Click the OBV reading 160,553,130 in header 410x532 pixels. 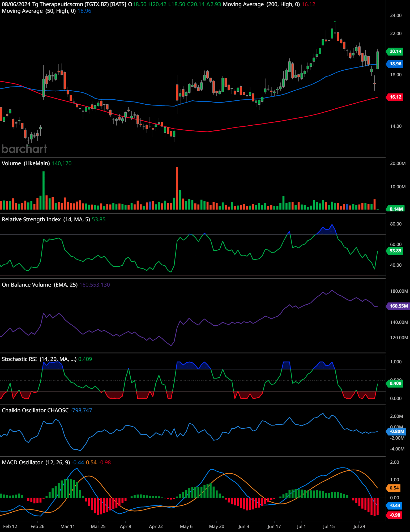[x=95, y=285]
